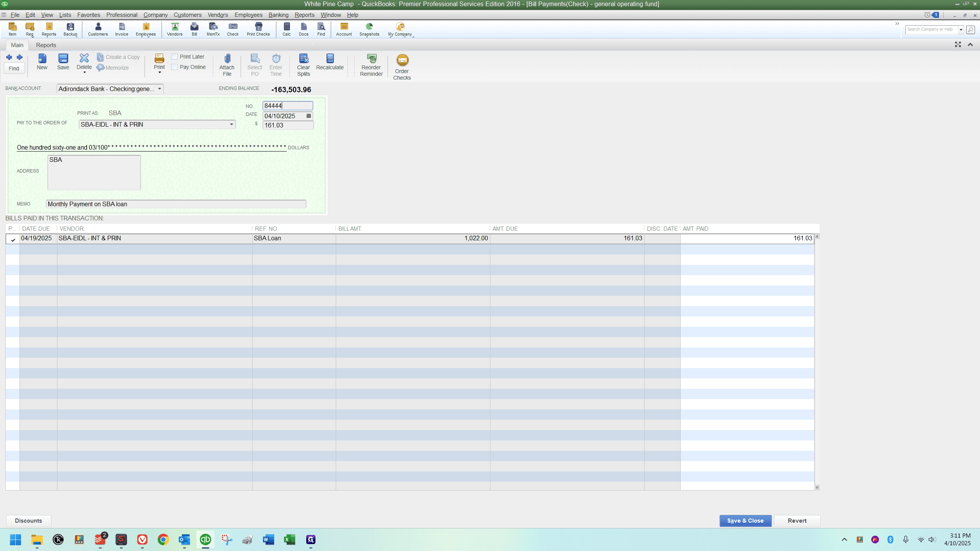Viewport: 980px width, 551px height.
Task: Click the address text box
Action: click(x=94, y=172)
